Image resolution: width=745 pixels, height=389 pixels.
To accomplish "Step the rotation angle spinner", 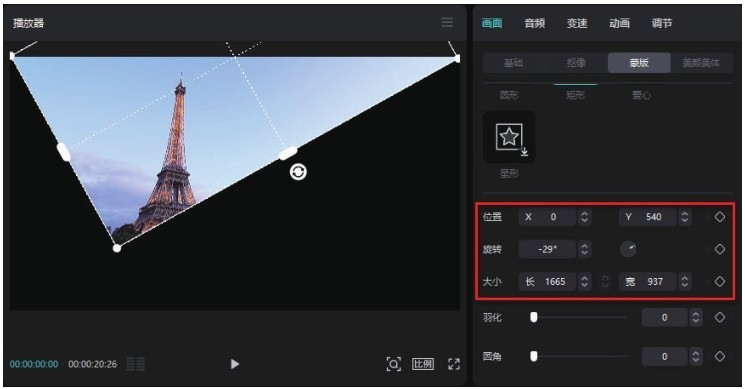I will [584, 249].
